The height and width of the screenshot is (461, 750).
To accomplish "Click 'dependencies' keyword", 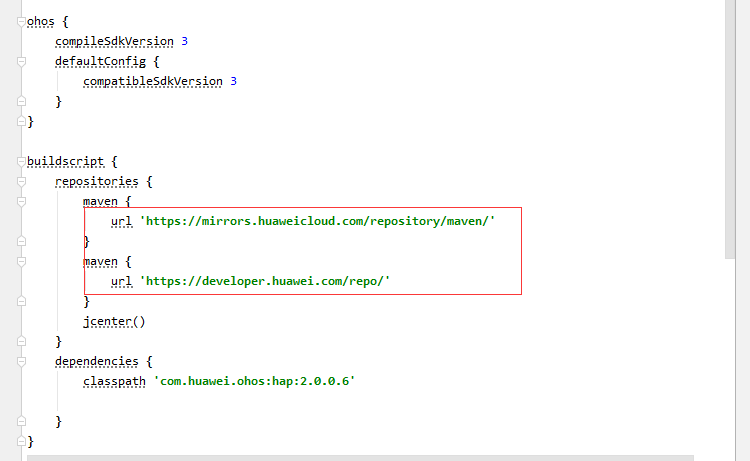I will click(x=97, y=362).
